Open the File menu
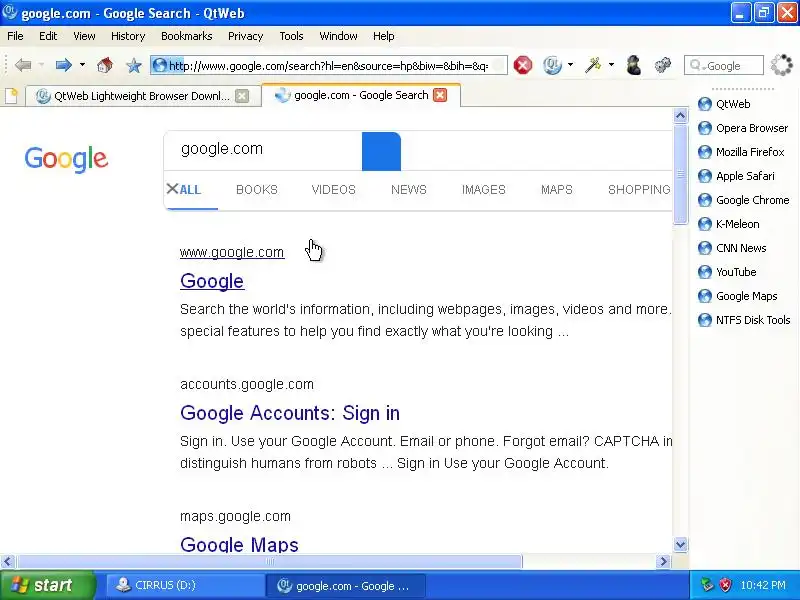The image size is (800, 600). (x=15, y=36)
